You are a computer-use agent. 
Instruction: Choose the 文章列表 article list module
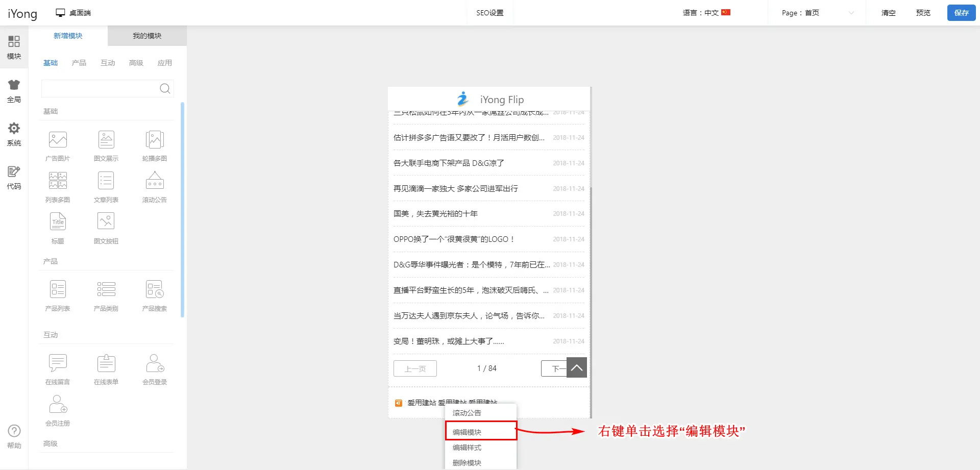coord(106,181)
